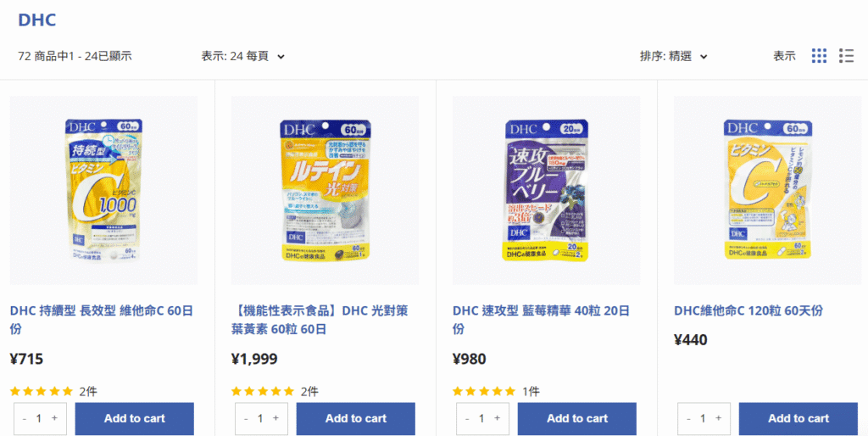Click quantity field of ¥440 product
This screenshot has height=436, width=868.
pos(704,418)
